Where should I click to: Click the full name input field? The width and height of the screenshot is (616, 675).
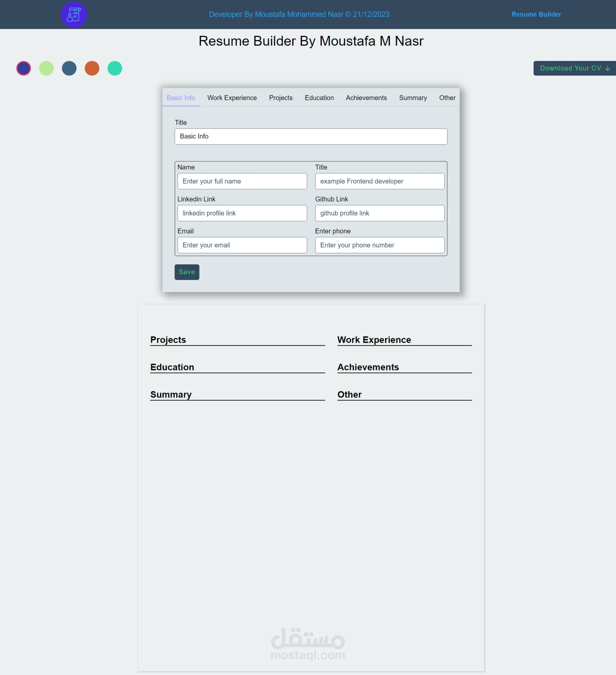point(242,181)
